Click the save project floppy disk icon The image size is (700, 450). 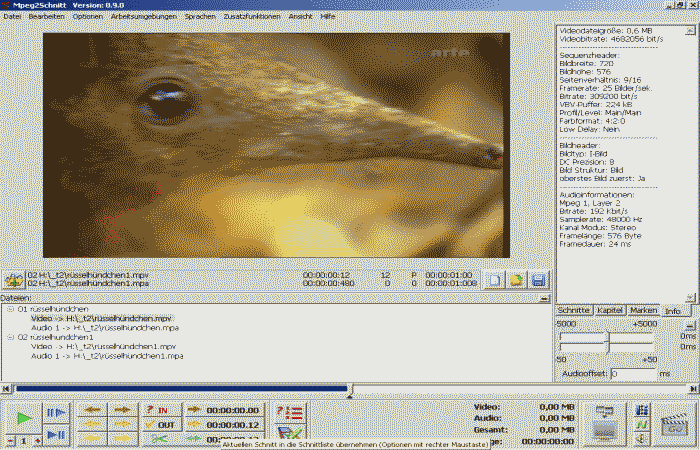(x=538, y=281)
